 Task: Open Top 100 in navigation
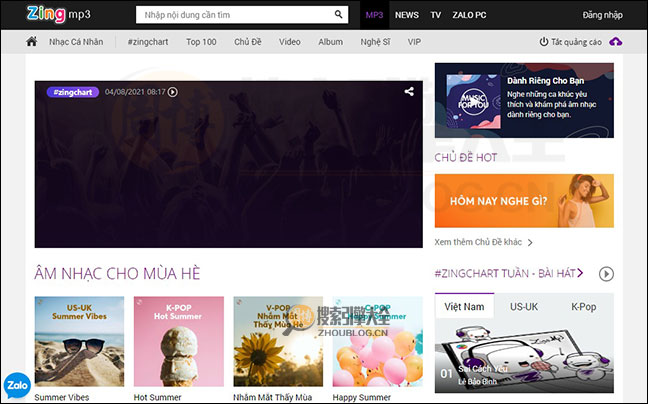pos(201,42)
